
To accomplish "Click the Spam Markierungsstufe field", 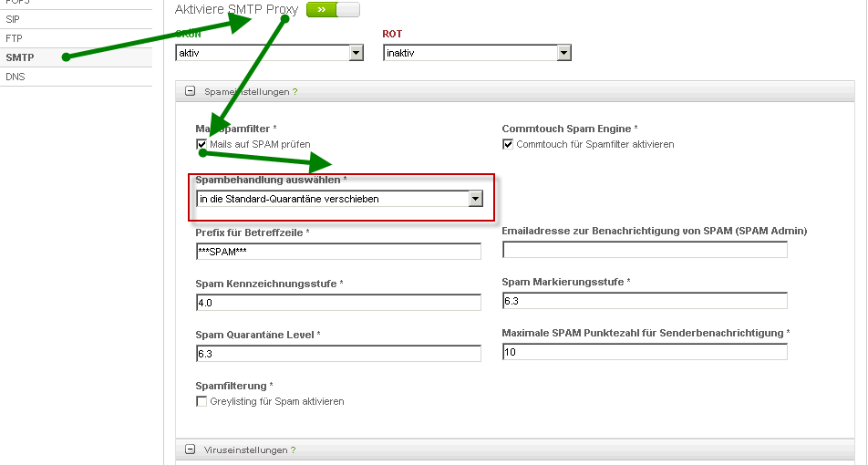I will click(644, 301).
